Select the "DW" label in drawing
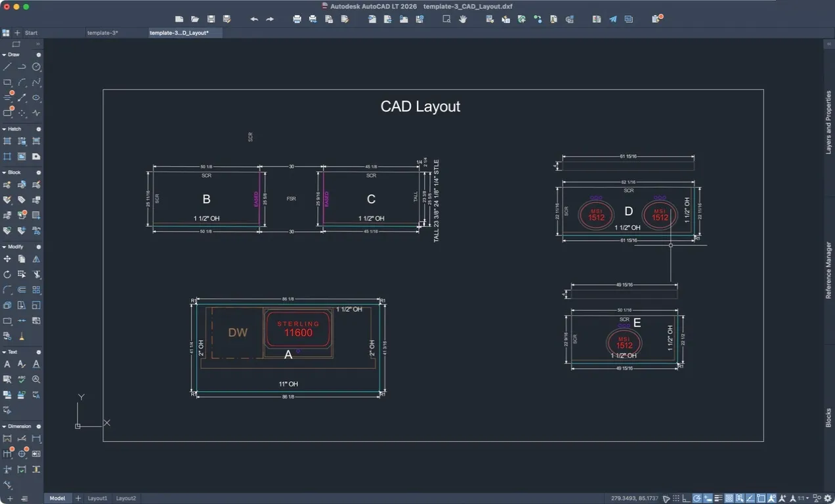The width and height of the screenshot is (835, 504). click(238, 333)
